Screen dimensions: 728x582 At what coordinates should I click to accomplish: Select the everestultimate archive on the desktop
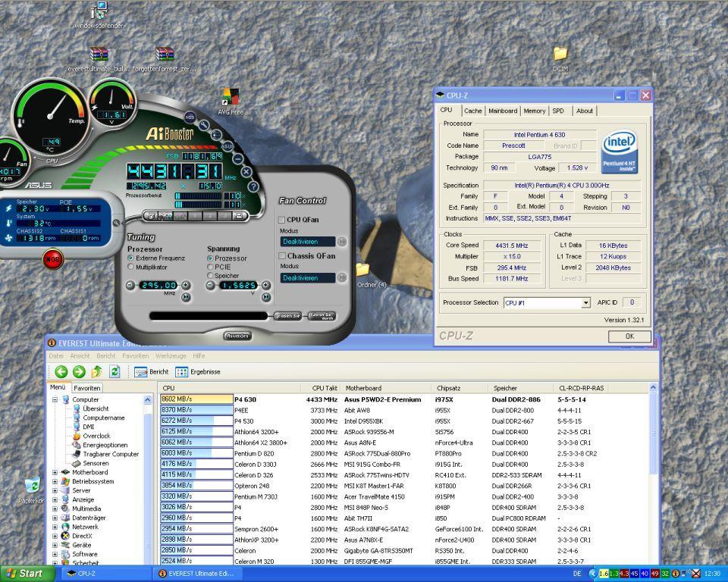(x=98, y=59)
